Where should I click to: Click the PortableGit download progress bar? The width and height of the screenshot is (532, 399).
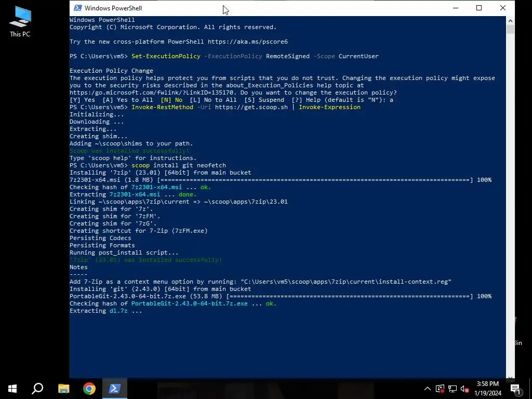[x=350, y=296]
